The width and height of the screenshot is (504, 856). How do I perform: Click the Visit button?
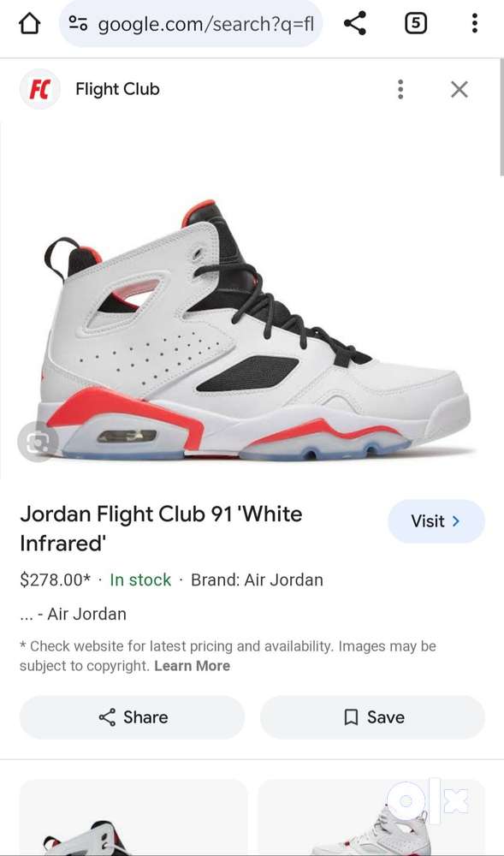[436, 520]
